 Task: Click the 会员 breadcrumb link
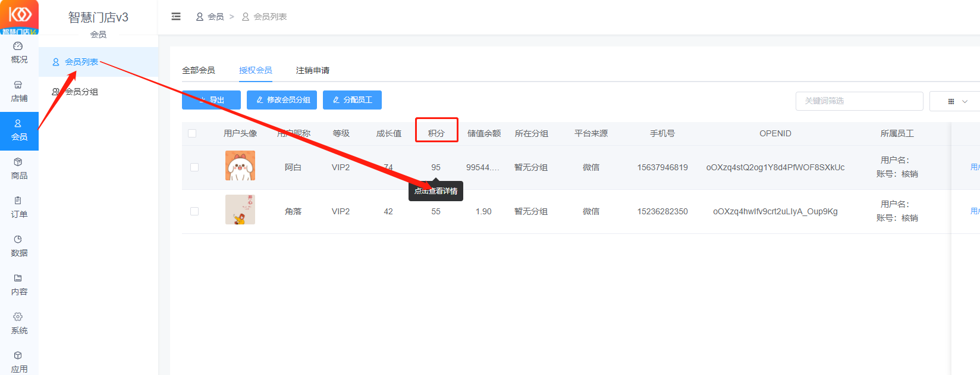(x=210, y=17)
